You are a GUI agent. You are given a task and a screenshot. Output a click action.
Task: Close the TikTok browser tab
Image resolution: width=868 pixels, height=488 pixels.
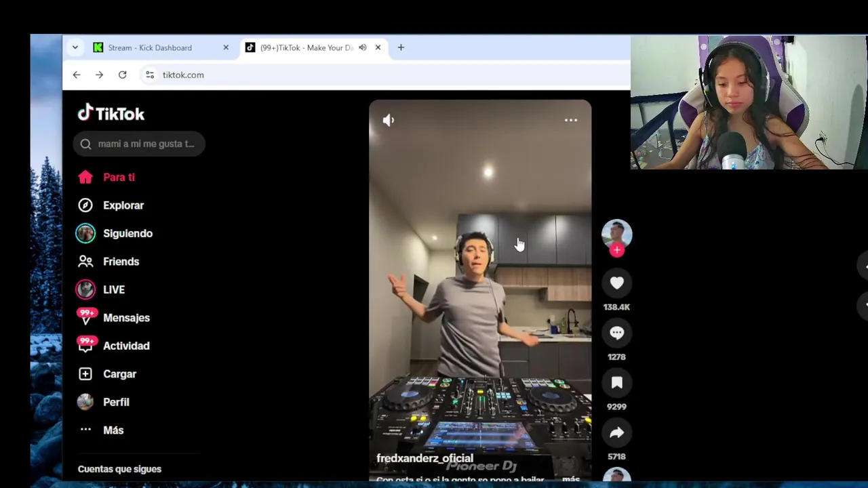pyautogui.click(x=378, y=47)
